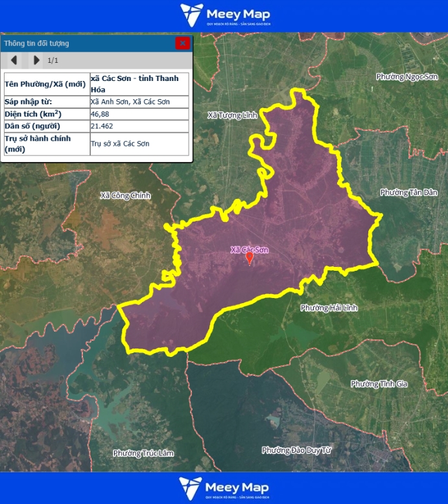Close the Thông tin đối tượng panel
Image resolution: width=448 pixels, height=504 pixels.
tap(183, 43)
